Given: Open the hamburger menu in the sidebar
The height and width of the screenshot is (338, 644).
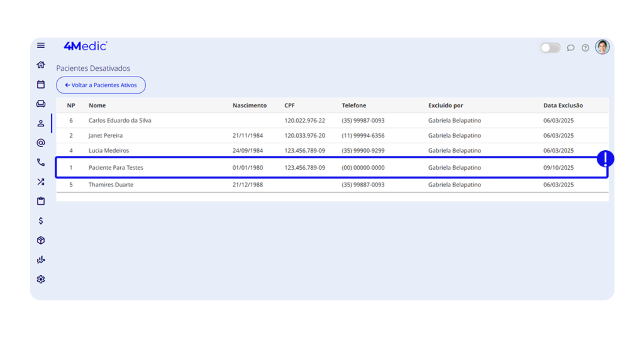Looking at the screenshot, I should pos(41,45).
